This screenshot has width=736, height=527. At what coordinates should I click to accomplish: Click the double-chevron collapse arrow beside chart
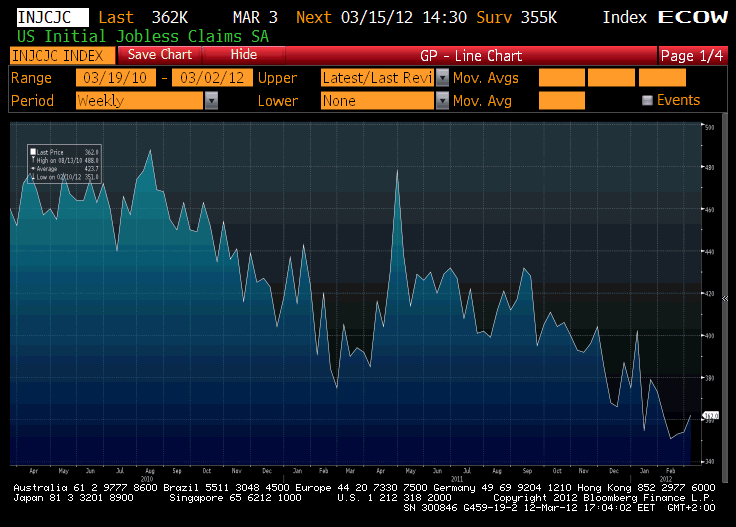(725, 298)
